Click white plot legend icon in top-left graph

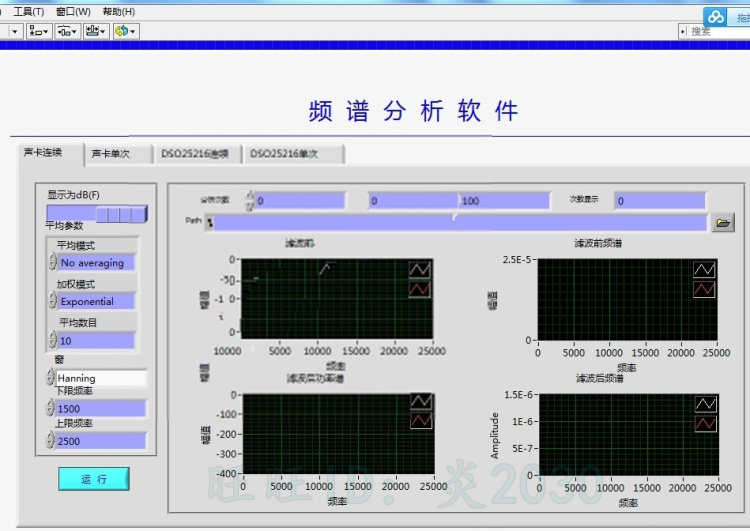(419, 270)
